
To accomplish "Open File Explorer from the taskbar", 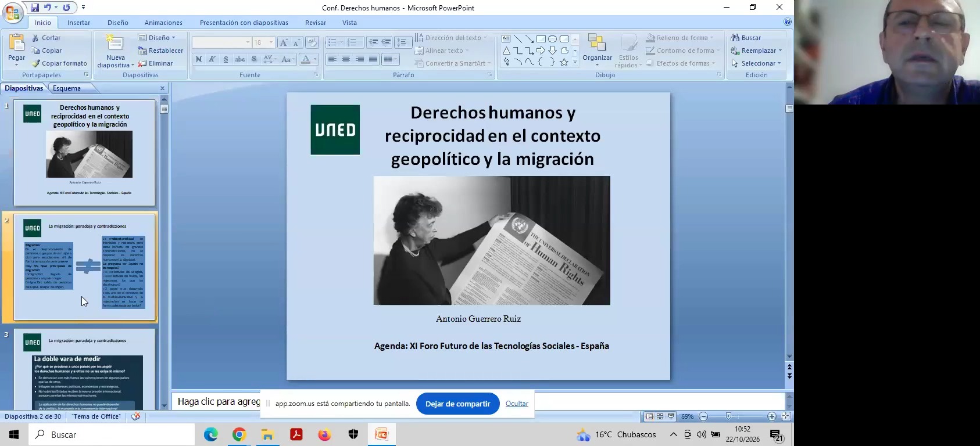I will [x=267, y=434].
